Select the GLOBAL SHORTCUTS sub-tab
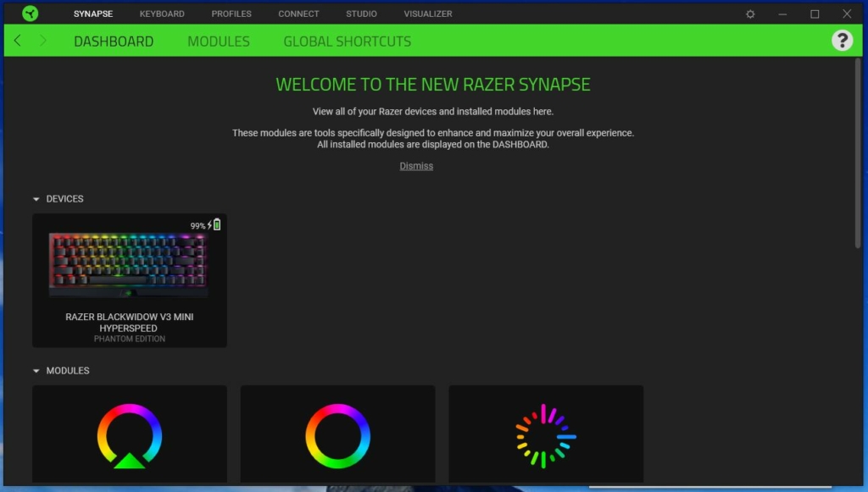The image size is (868, 492). tap(347, 41)
